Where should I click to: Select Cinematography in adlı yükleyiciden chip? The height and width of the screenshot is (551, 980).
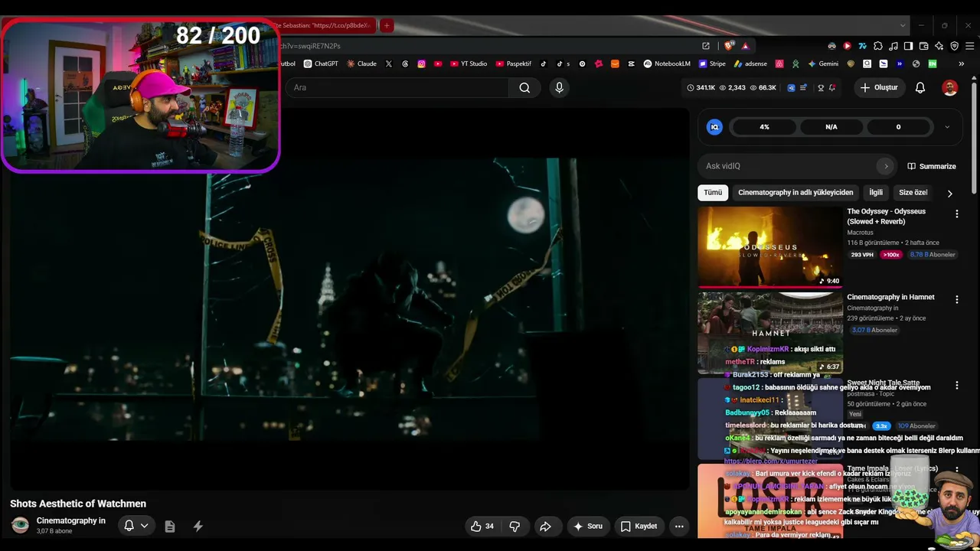click(x=795, y=193)
